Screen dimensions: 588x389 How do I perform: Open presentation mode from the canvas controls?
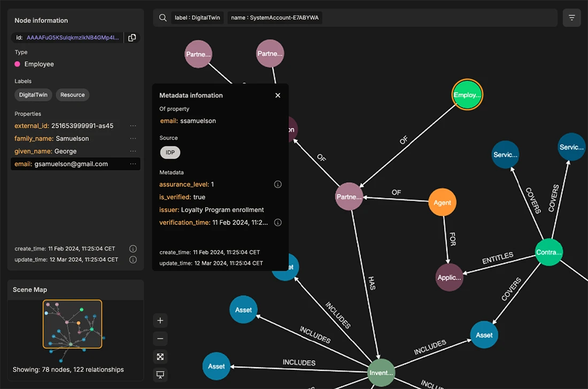pos(160,375)
